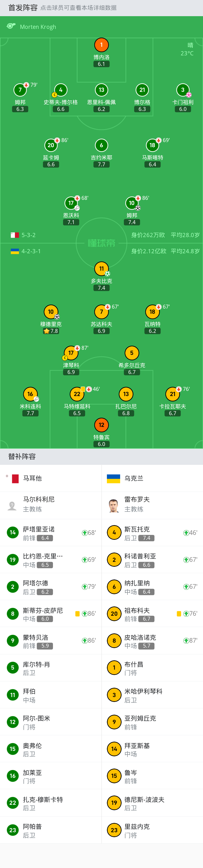Screen dimensions: 203x868
Task: Click the yellow card icon on 马特维延科
Action: (83, 389)
